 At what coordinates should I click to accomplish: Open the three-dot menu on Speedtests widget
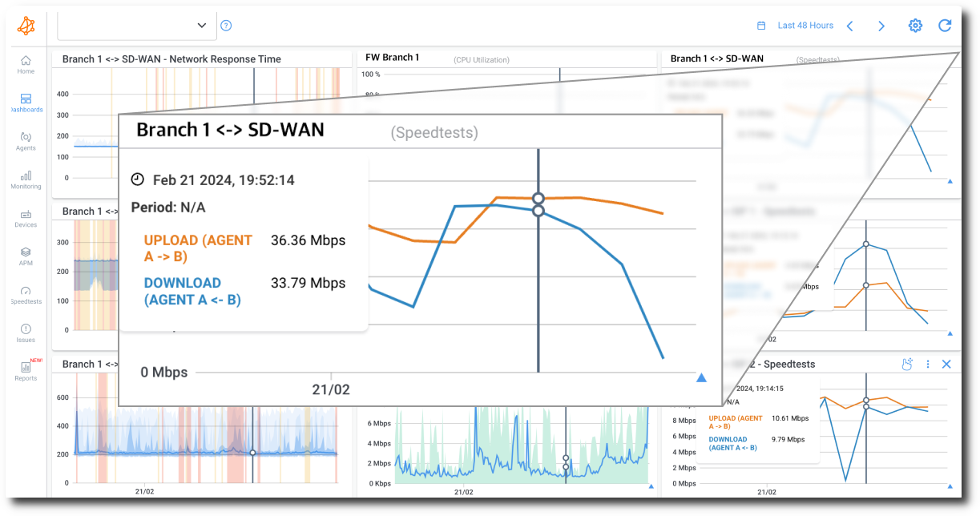click(928, 364)
